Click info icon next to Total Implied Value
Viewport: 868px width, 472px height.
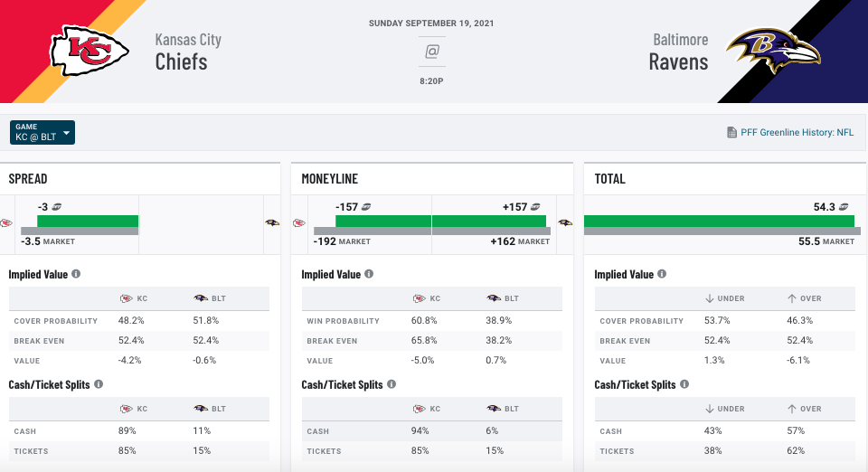pos(662,274)
